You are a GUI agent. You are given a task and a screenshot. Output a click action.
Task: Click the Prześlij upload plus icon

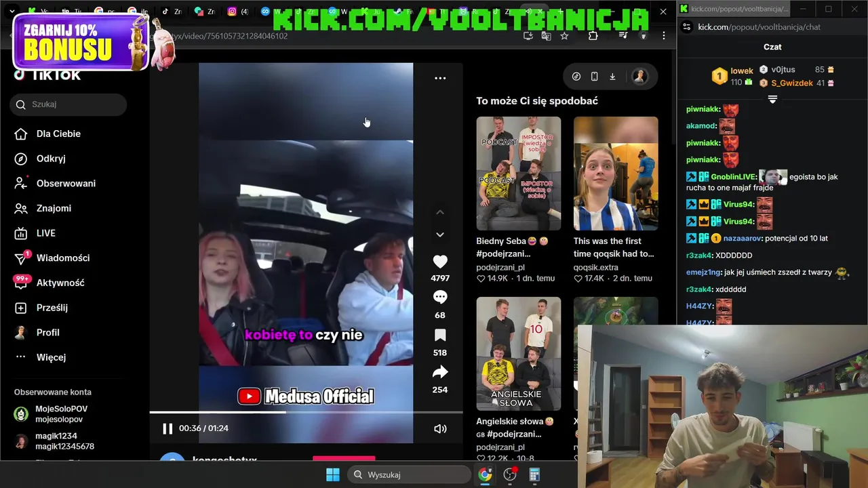coord(21,308)
